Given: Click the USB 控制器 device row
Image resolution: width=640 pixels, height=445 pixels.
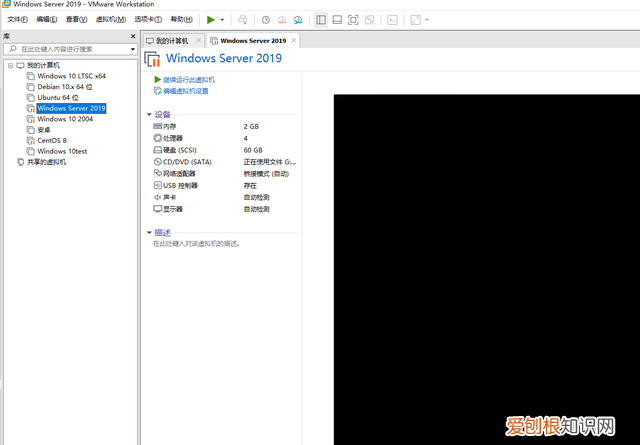Looking at the screenshot, I should tap(224, 185).
